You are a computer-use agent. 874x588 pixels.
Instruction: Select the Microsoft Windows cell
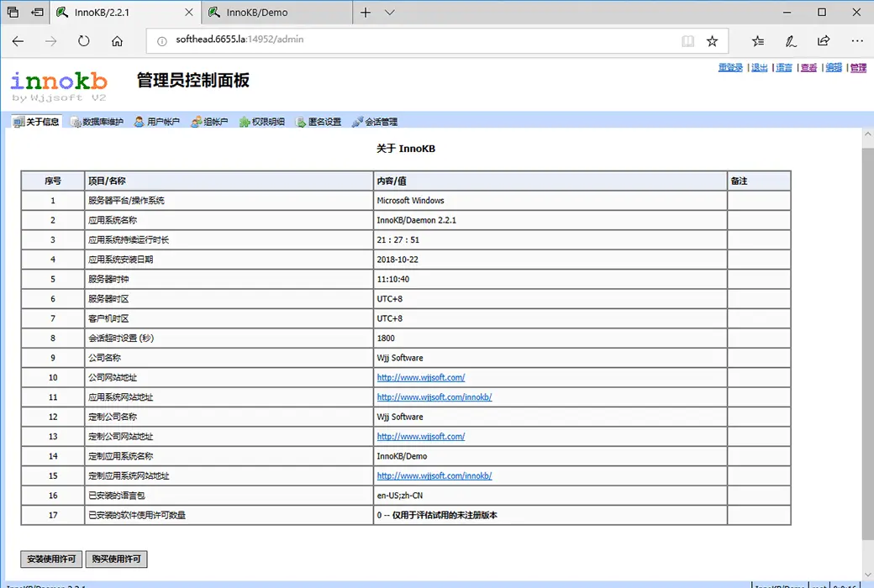pos(550,200)
